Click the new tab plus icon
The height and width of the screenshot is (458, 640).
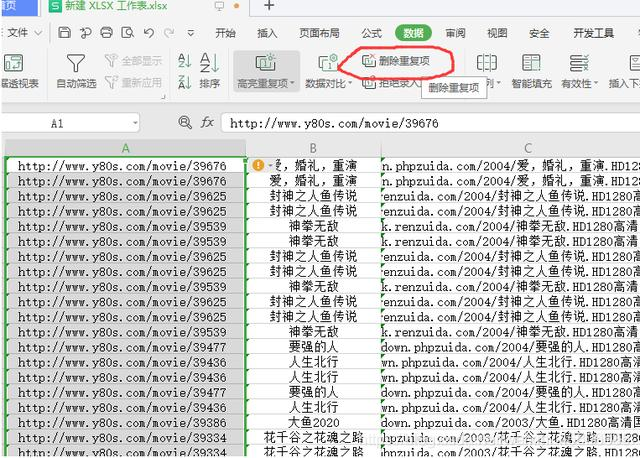(x=269, y=6)
